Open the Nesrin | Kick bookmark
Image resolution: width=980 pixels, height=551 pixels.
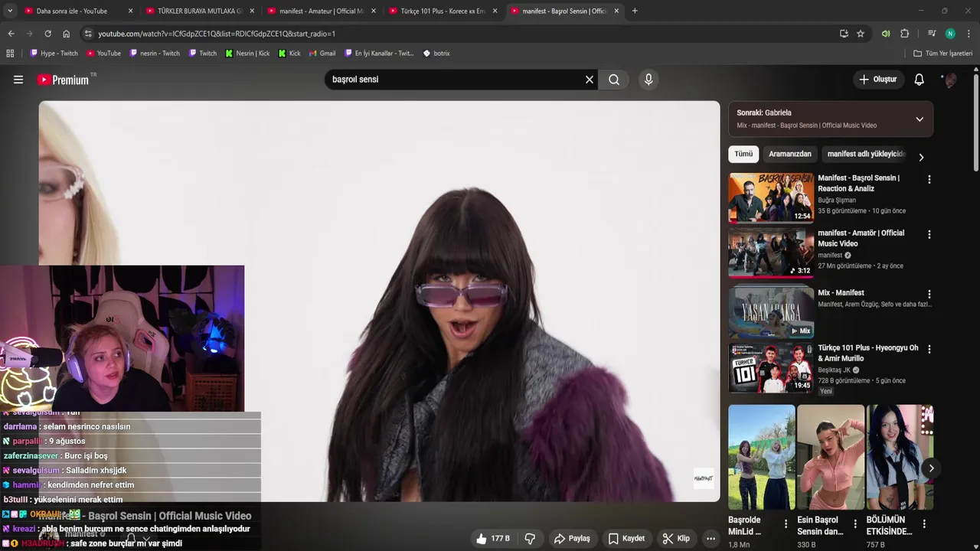pos(247,54)
